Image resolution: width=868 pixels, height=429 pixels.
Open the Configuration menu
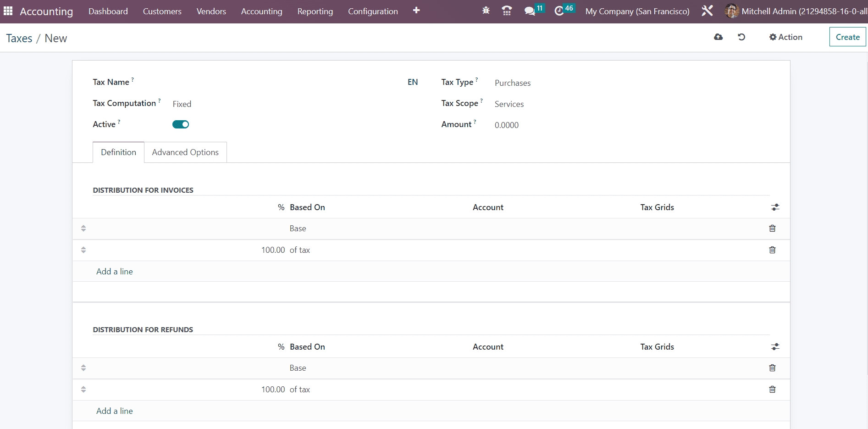coord(373,11)
